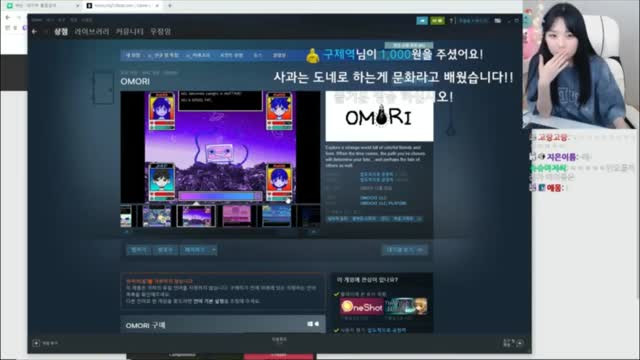Open the 커뮤니티 (Community) menu
640x360 pixels.
pyautogui.click(x=129, y=31)
